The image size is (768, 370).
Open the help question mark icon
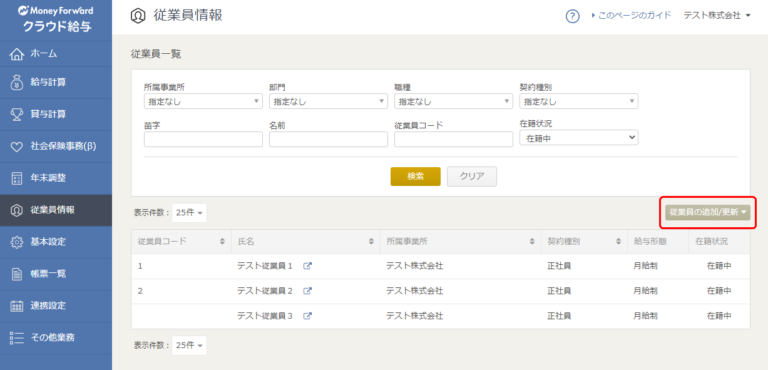point(573,16)
